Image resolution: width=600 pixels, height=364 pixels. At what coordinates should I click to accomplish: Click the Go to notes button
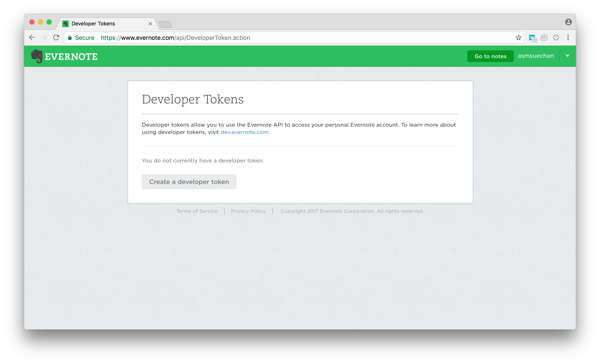pos(490,56)
